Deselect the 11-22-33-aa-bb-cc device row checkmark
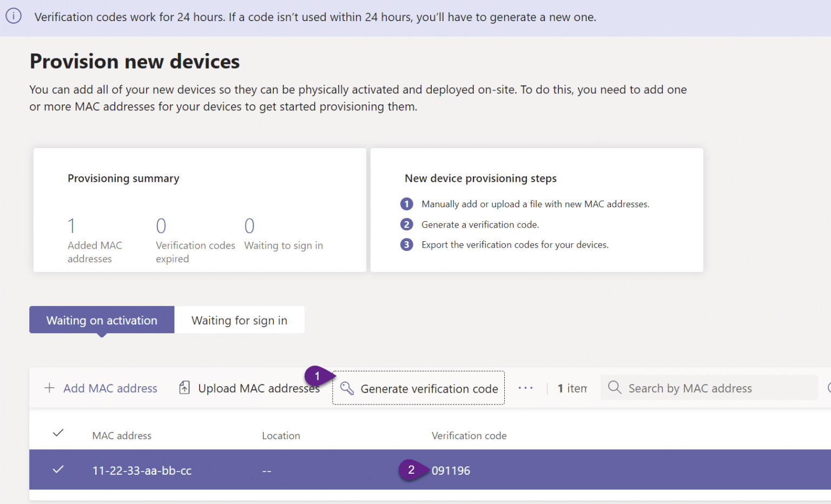Screen dimensions: 831x504 [x=58, y=470]
